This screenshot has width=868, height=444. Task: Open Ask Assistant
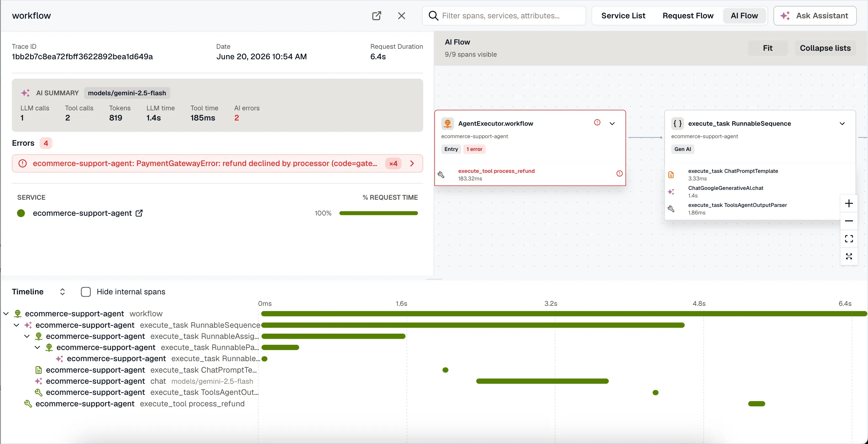coord(815,15)
